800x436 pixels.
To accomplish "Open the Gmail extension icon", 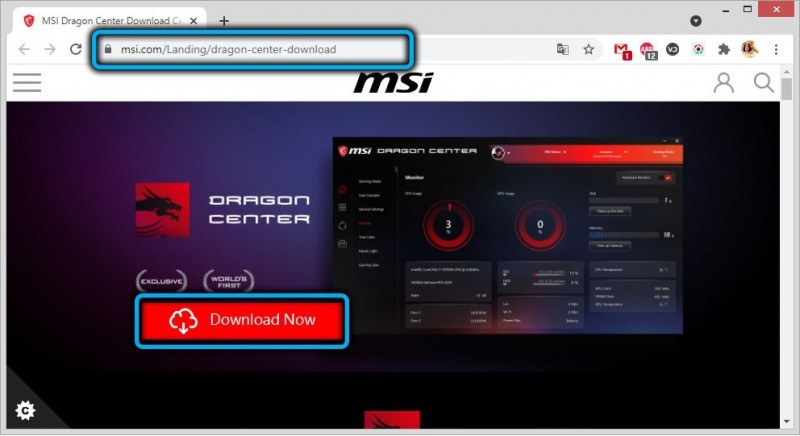I will [x=622, y=50].
